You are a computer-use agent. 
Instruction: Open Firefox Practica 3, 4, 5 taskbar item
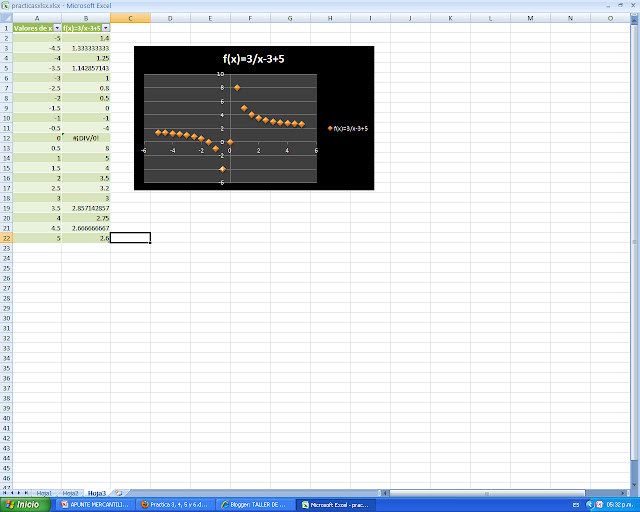coord(175,505)
